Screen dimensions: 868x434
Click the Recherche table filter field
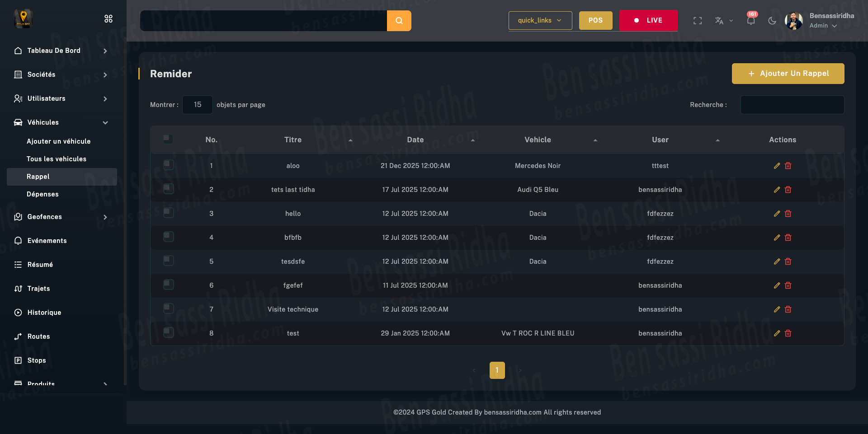[792, 105]
